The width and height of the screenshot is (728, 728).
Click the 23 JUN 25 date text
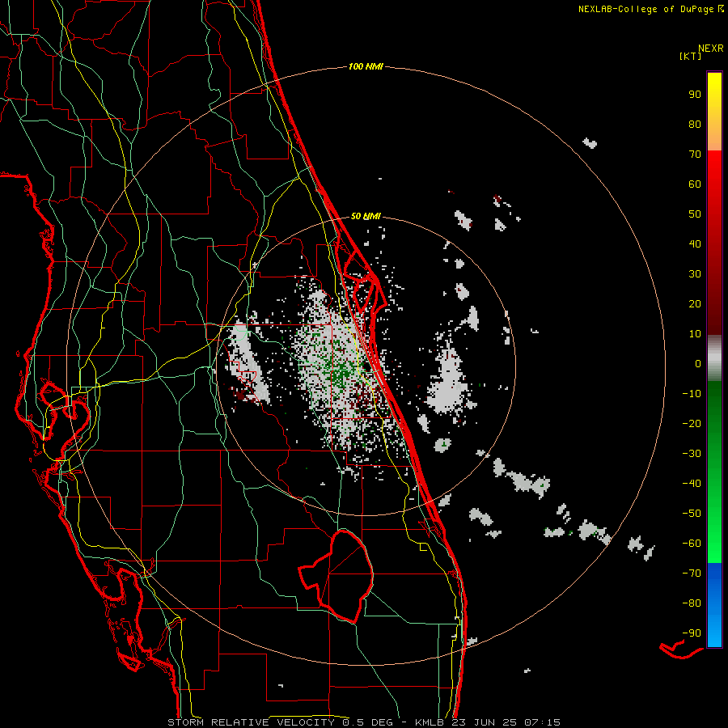[x=484, y=722]
